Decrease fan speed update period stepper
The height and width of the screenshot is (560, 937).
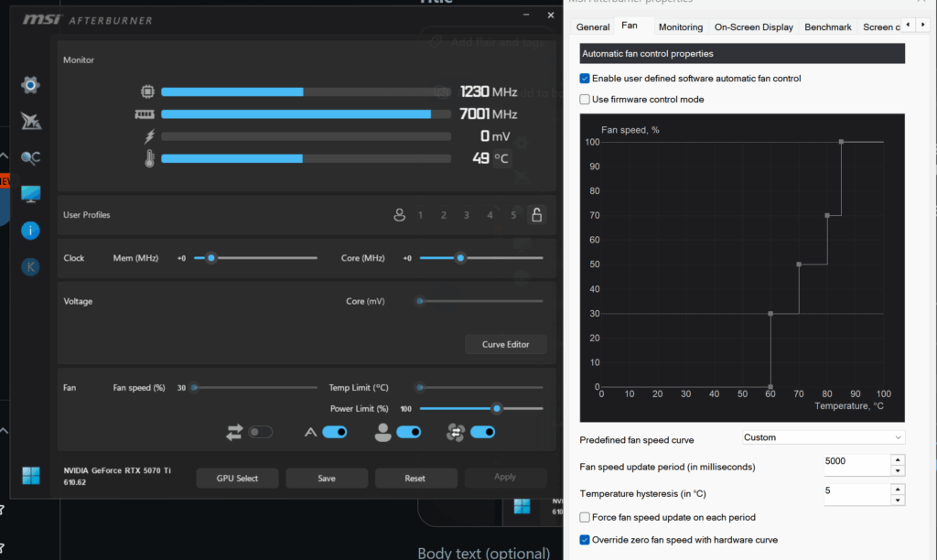[x=898, y=471]
